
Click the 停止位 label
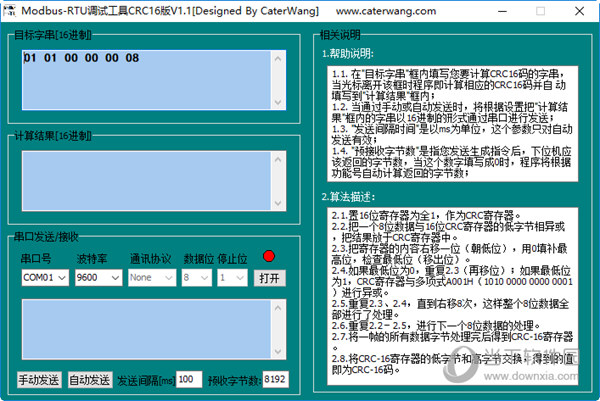(233, 259)
